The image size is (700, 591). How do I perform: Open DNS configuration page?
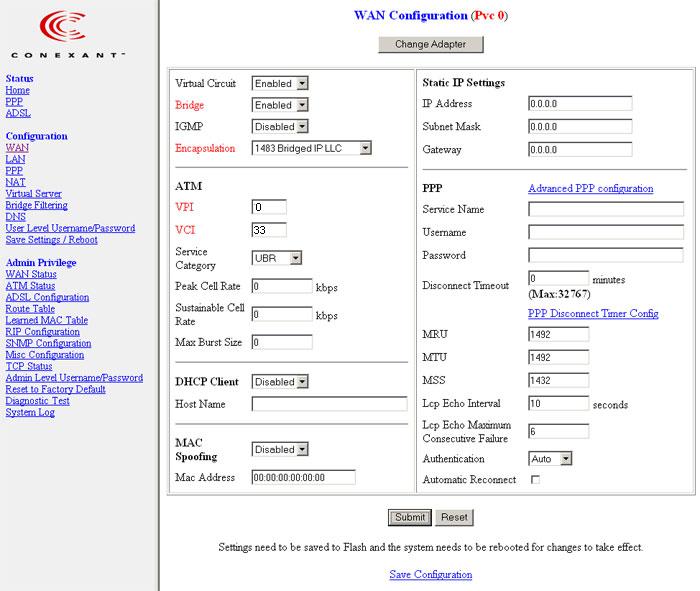point(15,217)
